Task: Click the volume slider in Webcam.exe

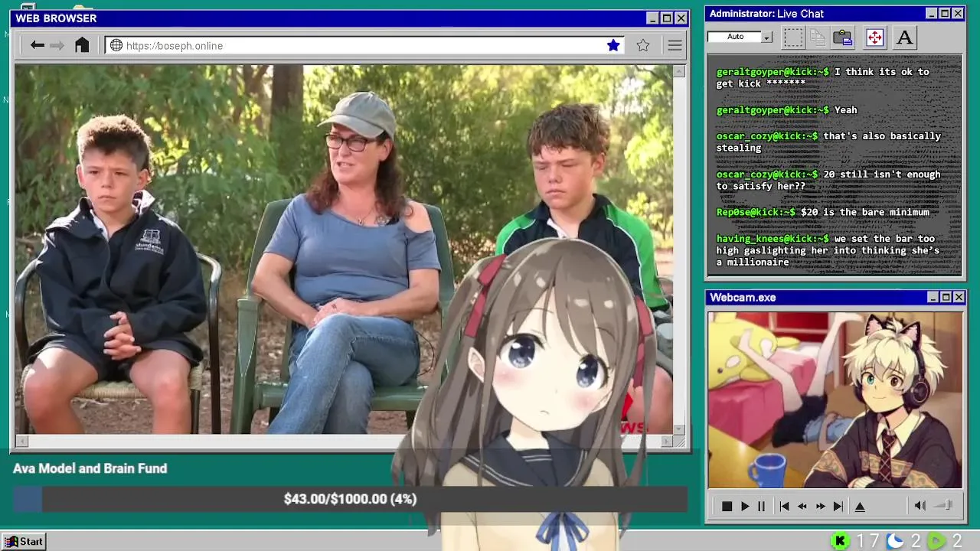Action: (944, 506)
